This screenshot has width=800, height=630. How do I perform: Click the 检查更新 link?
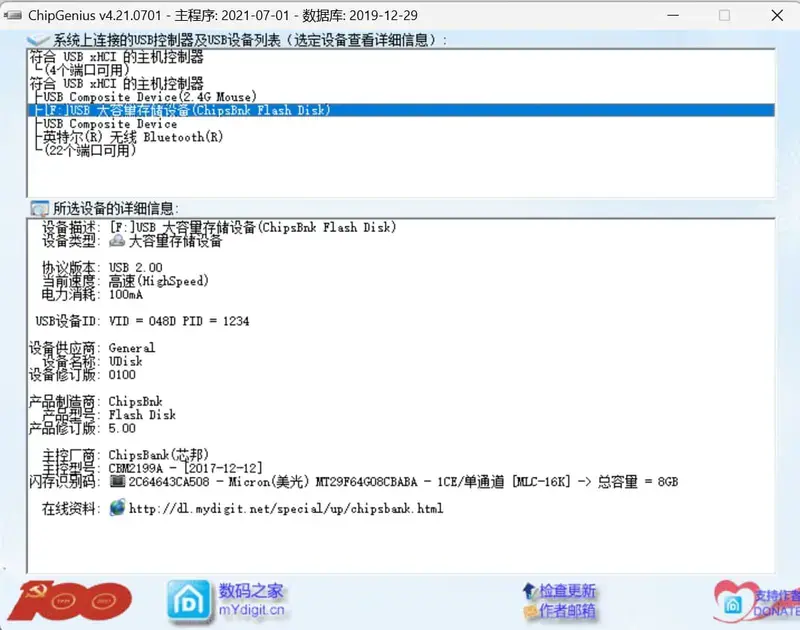567,591
